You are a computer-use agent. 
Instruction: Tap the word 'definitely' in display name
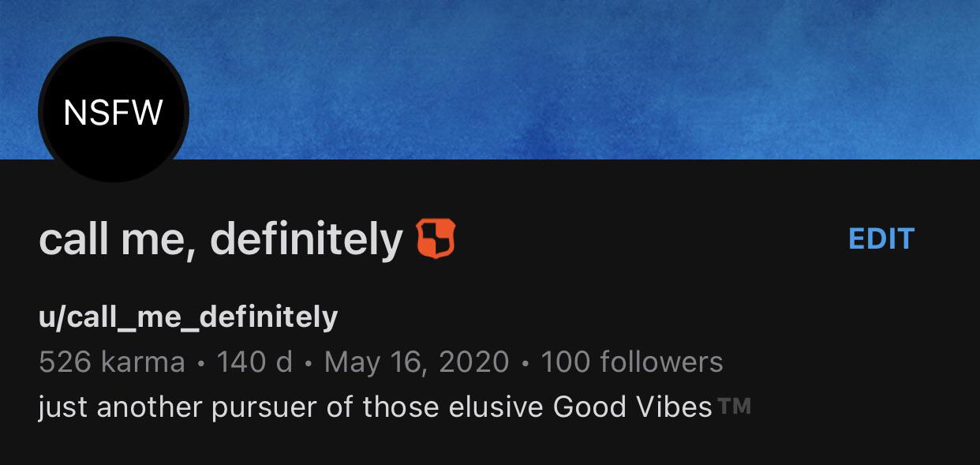coord(307,239)
